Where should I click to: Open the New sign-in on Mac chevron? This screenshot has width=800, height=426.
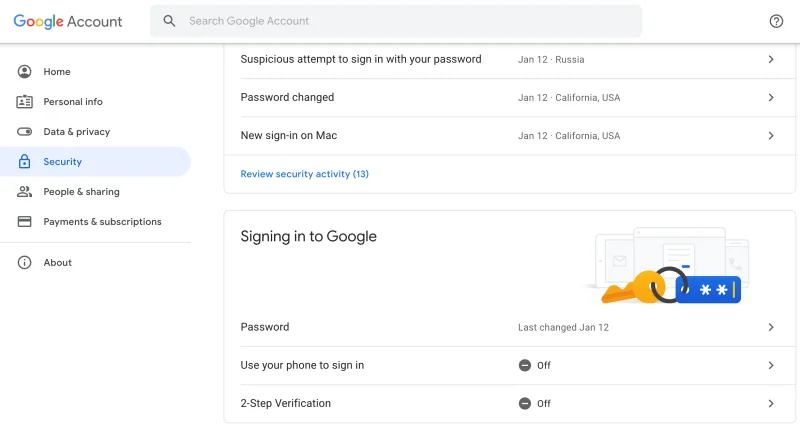tap(771, 136)
